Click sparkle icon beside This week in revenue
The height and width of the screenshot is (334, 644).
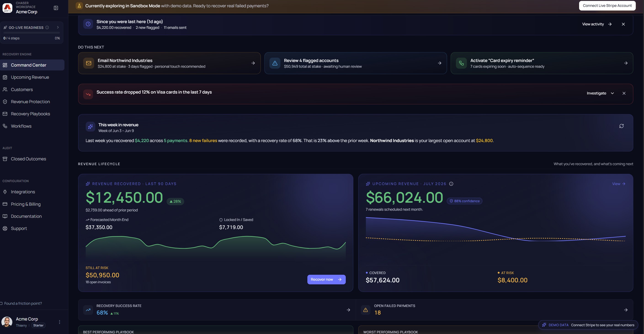(90, 127)
